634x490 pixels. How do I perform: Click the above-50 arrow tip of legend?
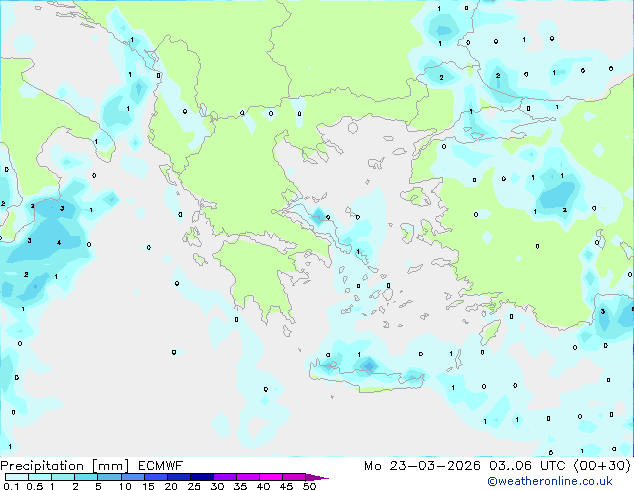pos(317,477)
